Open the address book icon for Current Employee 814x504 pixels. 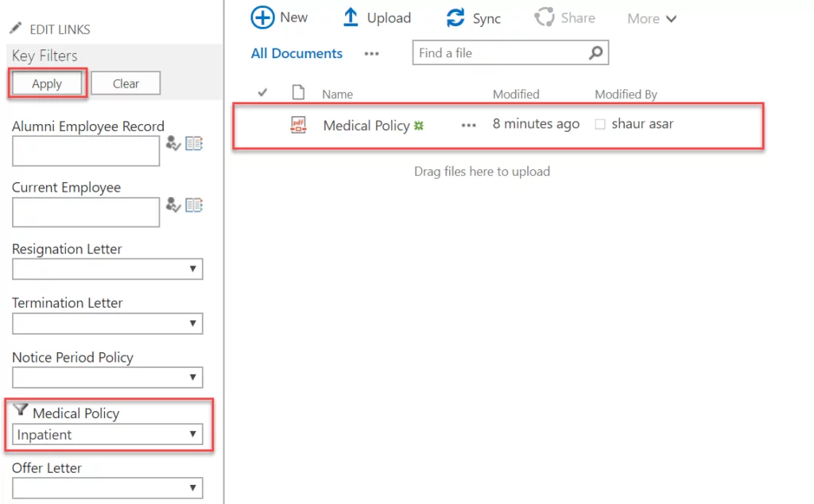tap(194, 205)
